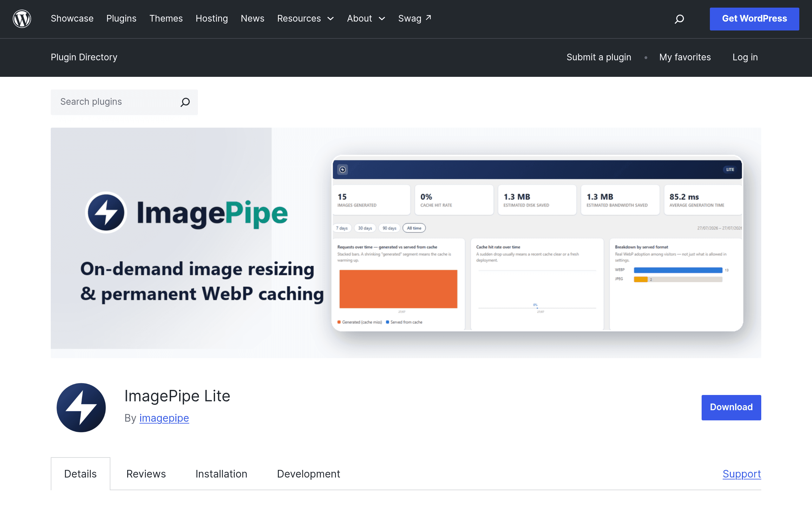Expand the About dropdown menu
The height and width of the screenshot is (508, 812).
[x=366, y=18]
